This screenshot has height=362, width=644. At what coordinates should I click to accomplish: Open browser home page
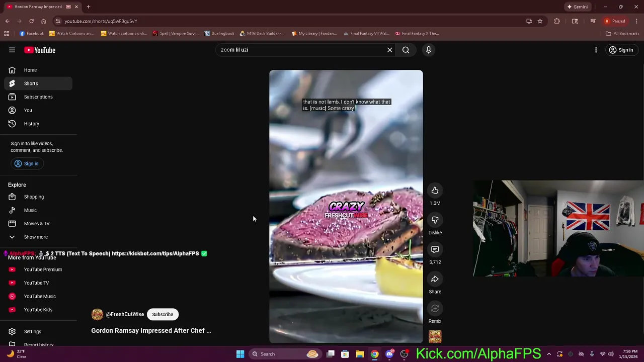click(43, 21)
